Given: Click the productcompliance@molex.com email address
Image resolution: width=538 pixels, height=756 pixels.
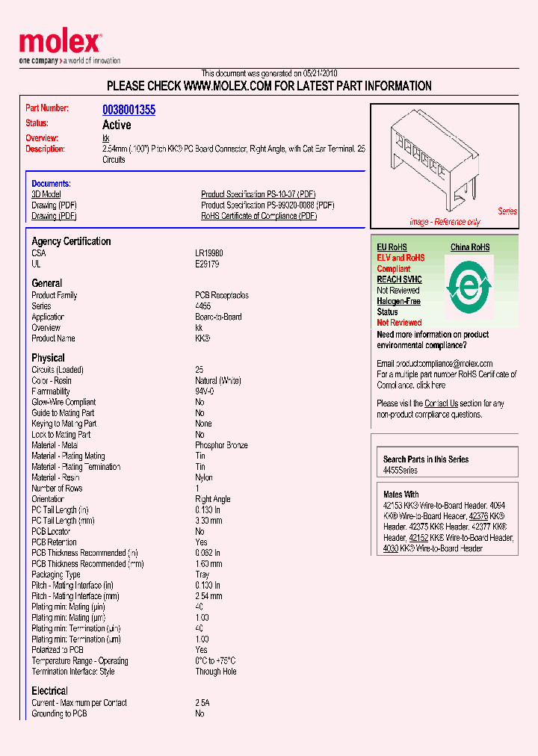Looking at the screenshot, I should click(x=434, y=364).
